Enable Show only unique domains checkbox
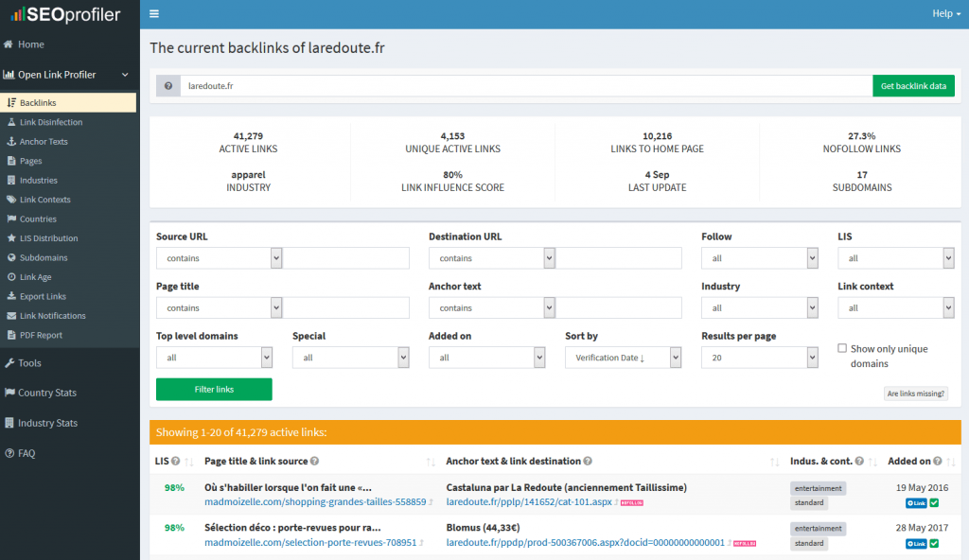 point(841,349)
